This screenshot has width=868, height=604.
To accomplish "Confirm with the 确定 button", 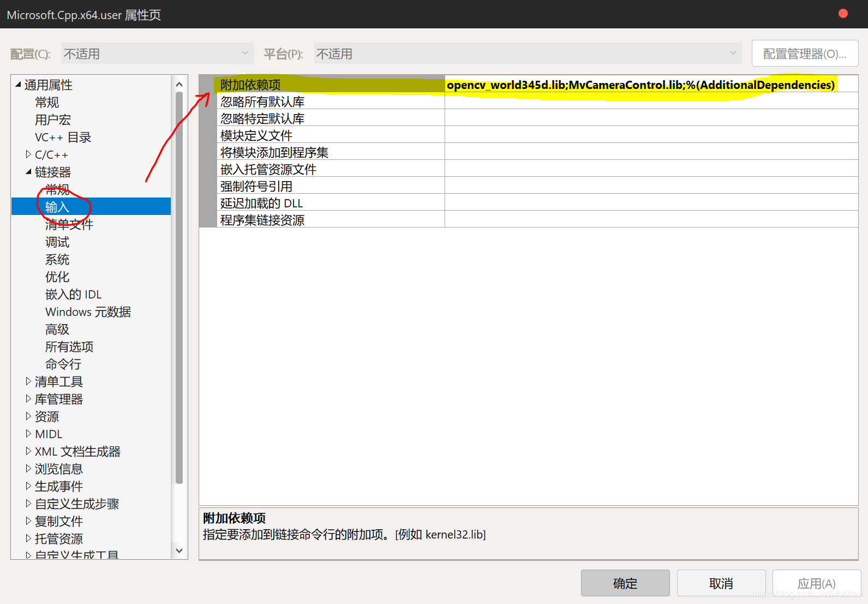I will (x=625, y=583).
